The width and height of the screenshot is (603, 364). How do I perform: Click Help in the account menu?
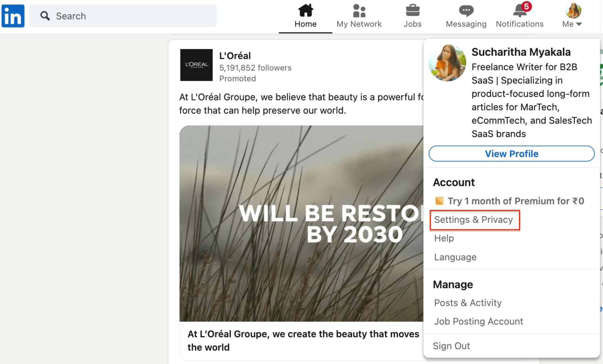click(444, 238)
